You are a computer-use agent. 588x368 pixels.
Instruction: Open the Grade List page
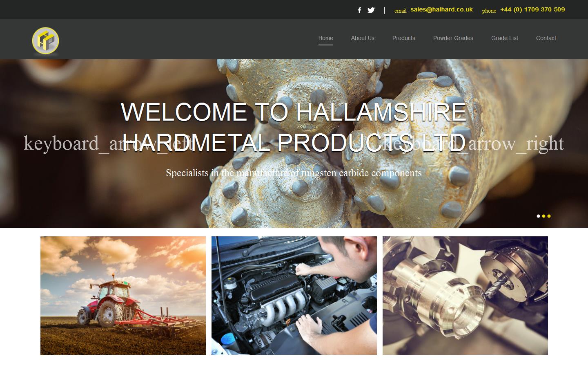(x=504, y=38)
